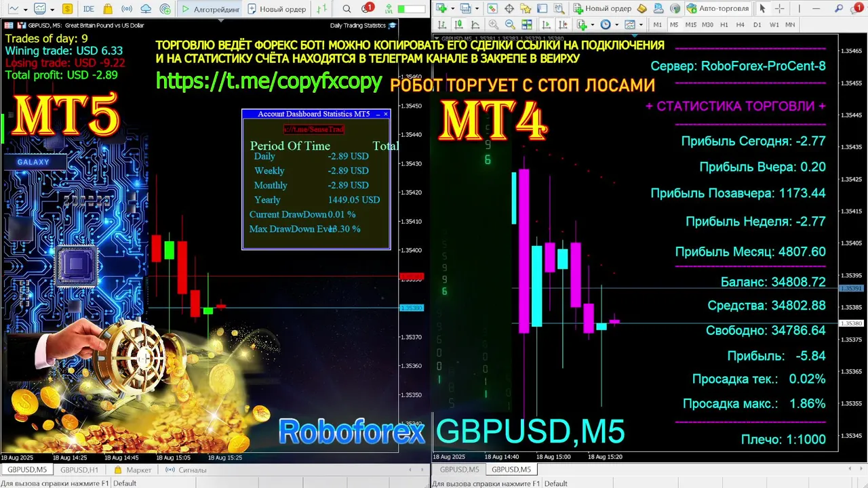Screen dimensions: 868x488
Task: Select the M15 timeframe in MT4
Action: point(690,24)
